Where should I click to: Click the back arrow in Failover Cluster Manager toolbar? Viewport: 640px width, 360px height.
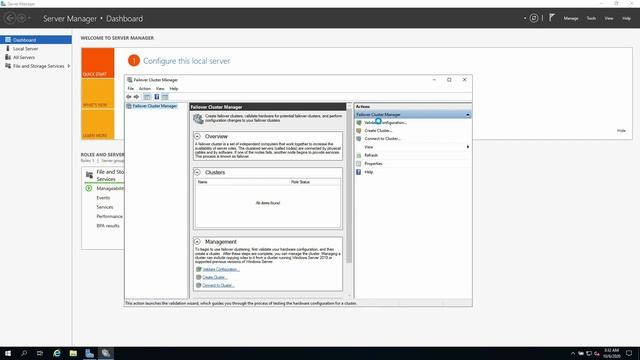pos(129,97)
